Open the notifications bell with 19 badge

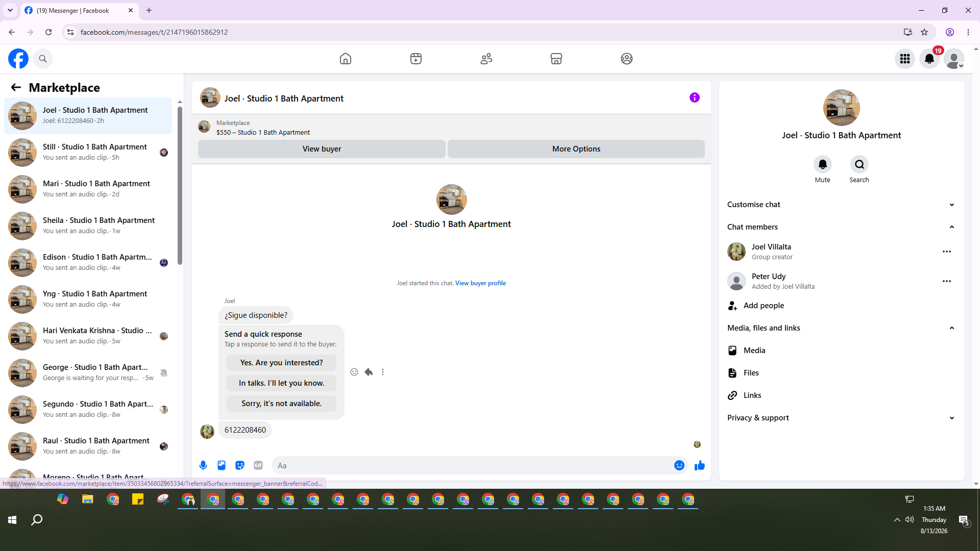(929, 59)
